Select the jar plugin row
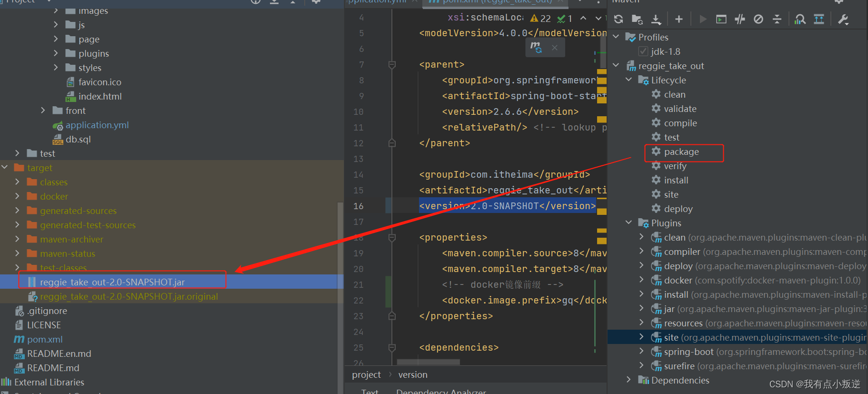 point(738,309)
